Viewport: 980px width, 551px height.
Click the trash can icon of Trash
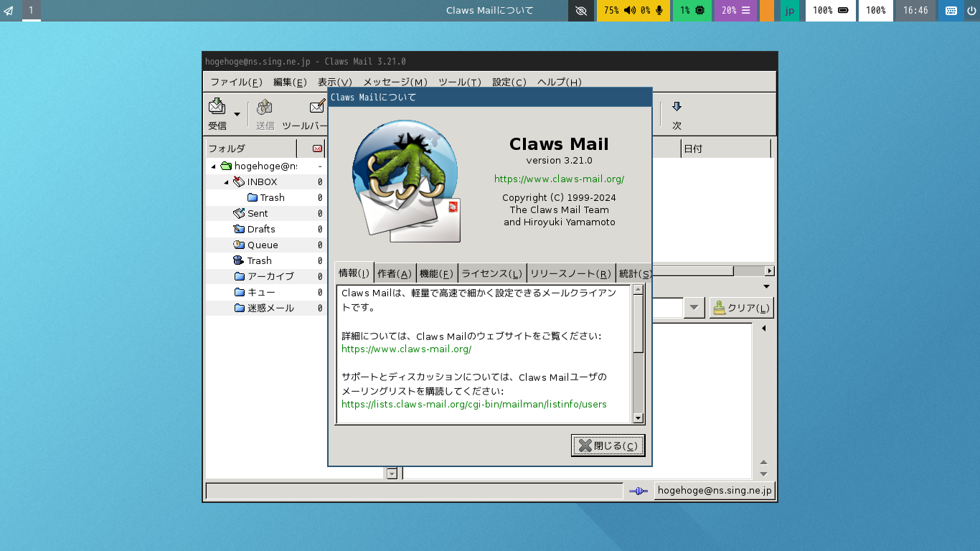[x=239, y=260]
